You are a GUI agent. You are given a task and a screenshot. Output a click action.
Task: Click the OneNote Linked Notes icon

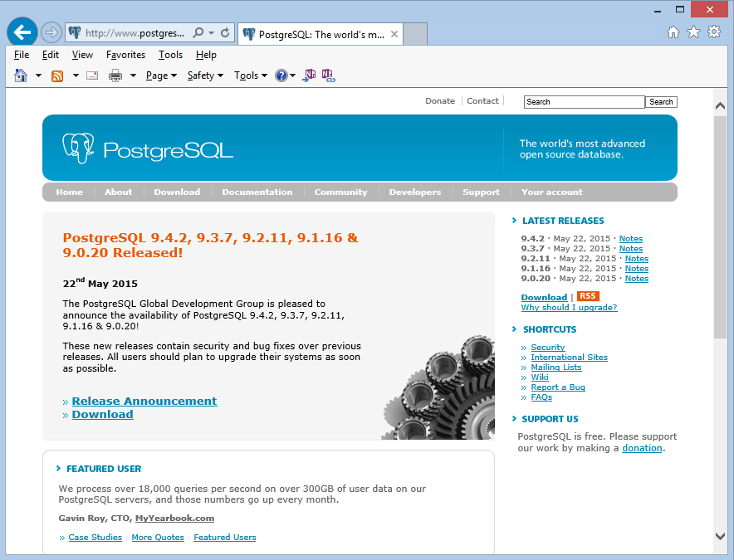[x=329, y=75]
